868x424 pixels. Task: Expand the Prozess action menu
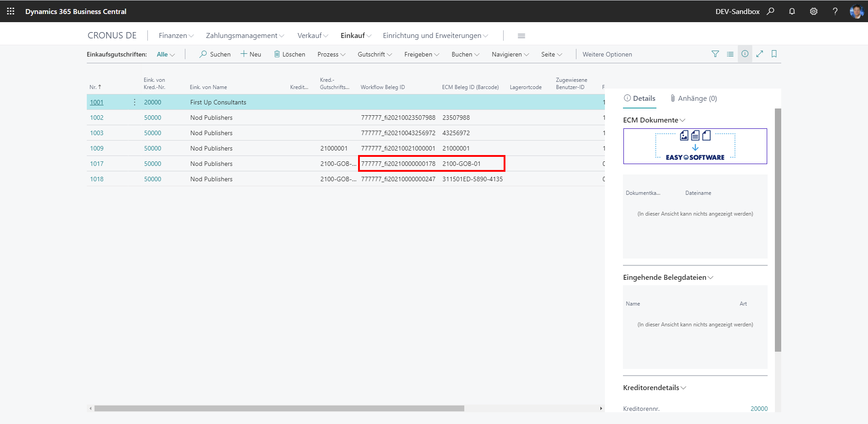331,54
